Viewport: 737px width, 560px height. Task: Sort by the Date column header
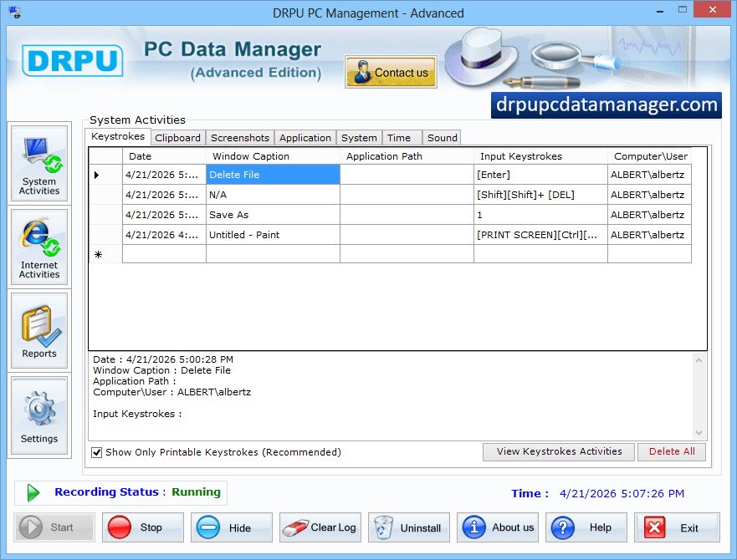point(164,156)
